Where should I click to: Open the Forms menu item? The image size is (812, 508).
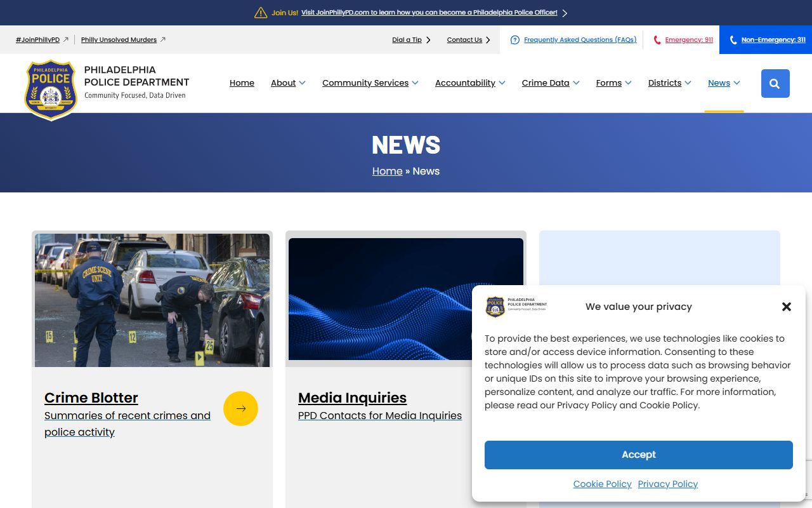(609, 83)
